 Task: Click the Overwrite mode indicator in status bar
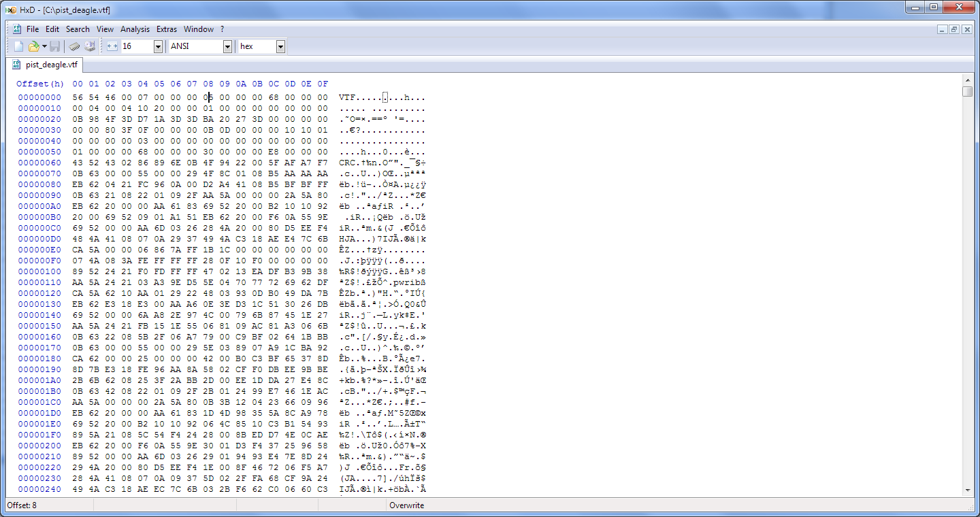pyautogui.click(x=406, y=505)
